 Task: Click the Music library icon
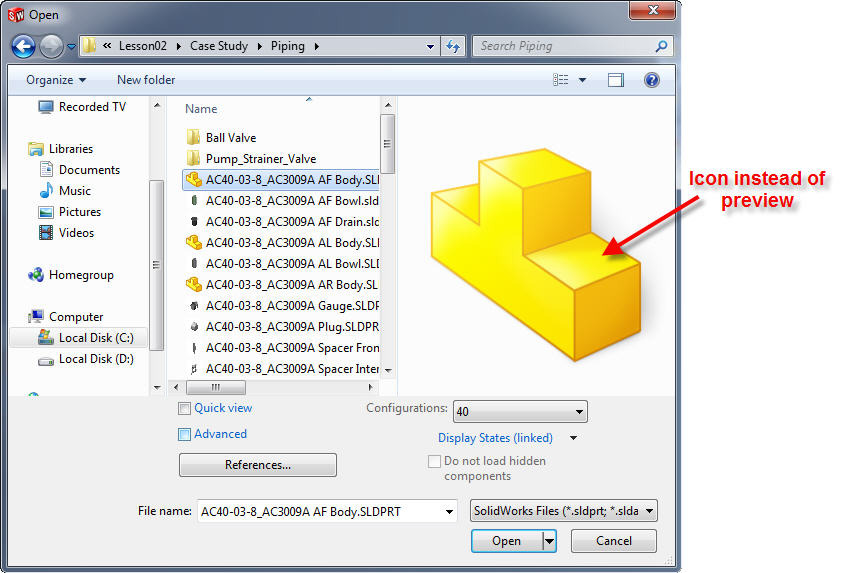coord(46,191)
